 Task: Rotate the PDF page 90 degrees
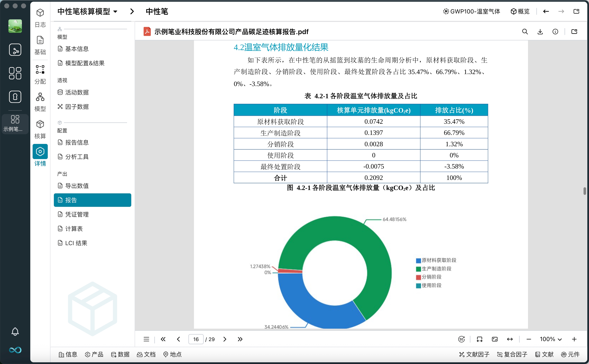tap(462, 339)
